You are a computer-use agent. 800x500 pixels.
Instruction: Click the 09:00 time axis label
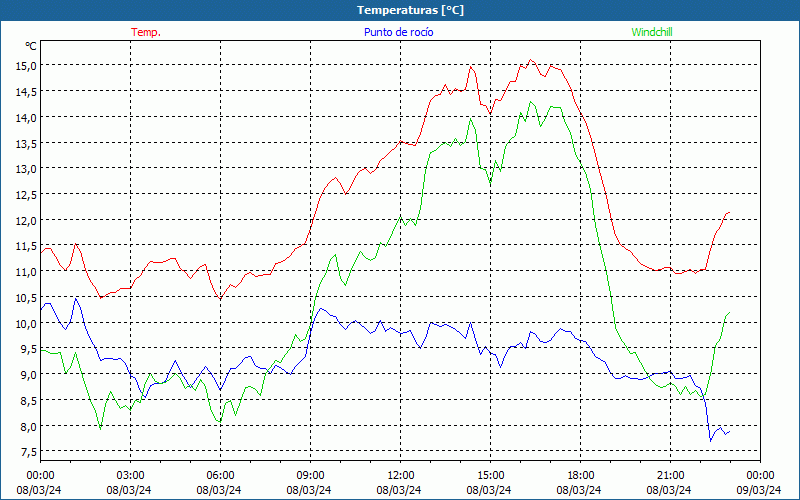point(311,476)
